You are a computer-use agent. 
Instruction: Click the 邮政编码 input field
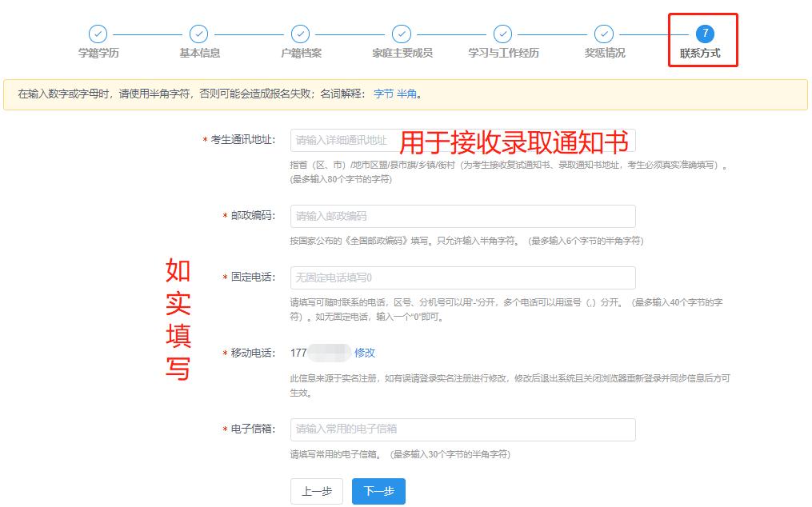pyautogui.click(x=462, y=216)
